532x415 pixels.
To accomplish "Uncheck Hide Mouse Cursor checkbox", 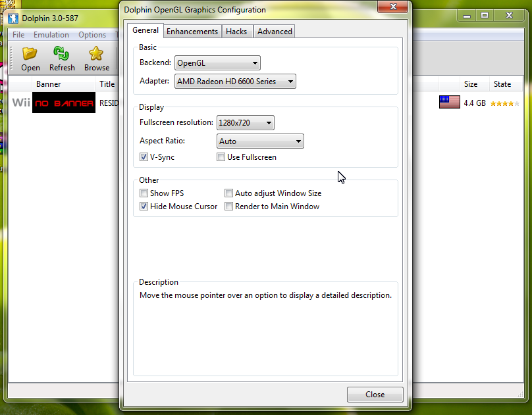I will [144, 207].
